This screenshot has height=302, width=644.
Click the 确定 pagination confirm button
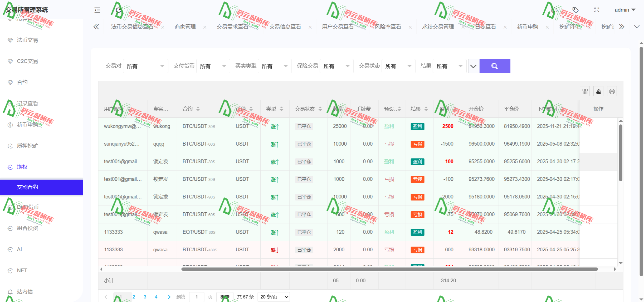225,297
